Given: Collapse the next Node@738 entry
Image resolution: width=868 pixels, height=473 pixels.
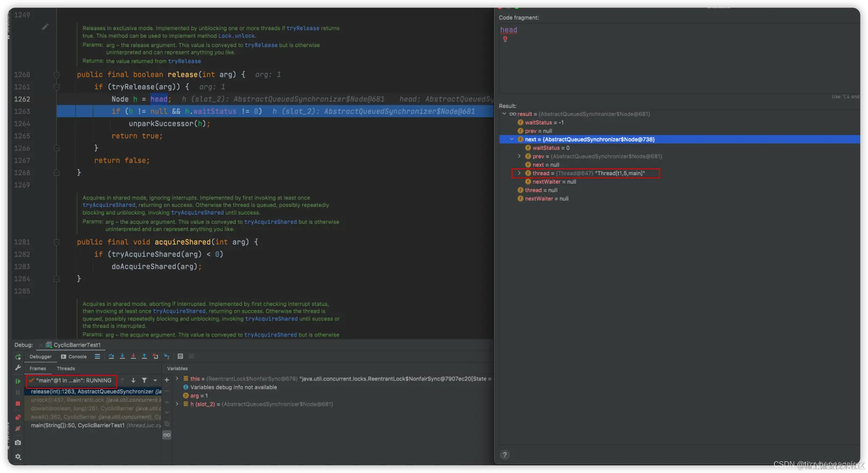Looking at the screenshot, I should pos(512,139).
